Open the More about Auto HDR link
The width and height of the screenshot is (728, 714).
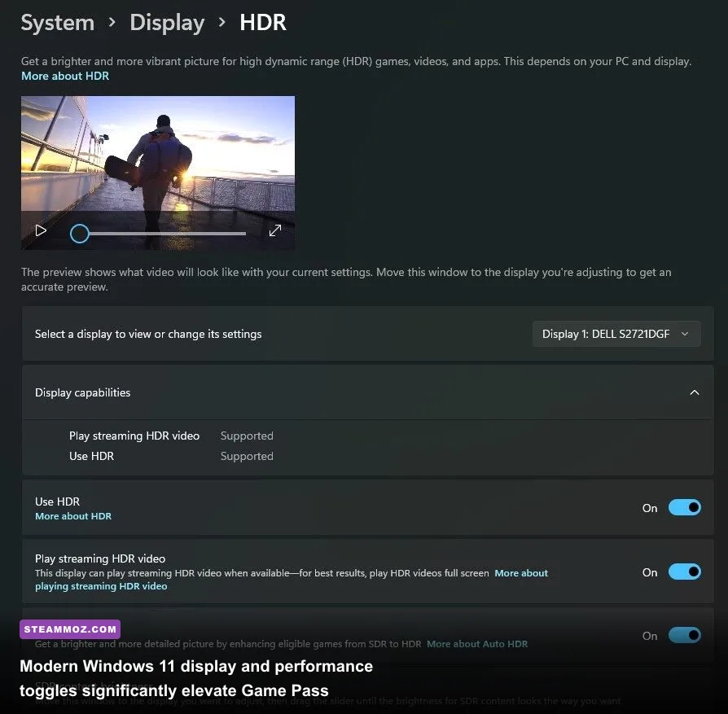[477, 644]
